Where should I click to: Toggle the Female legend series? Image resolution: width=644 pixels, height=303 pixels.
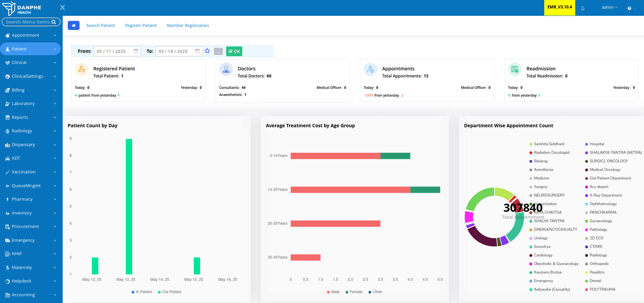point(354,292)
